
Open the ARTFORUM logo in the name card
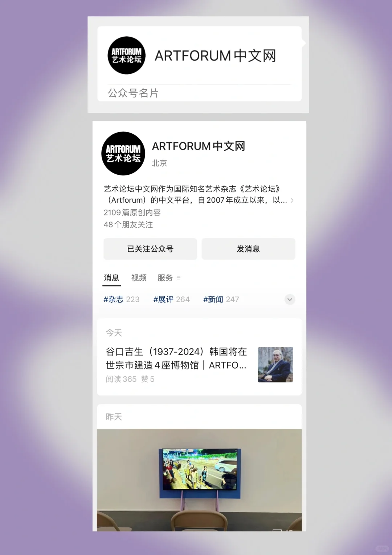click(126, 56)
